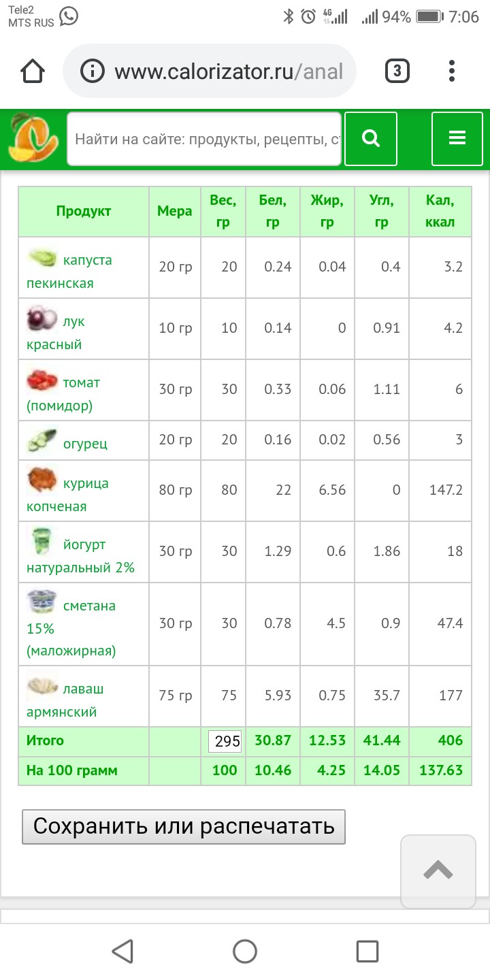This screenshot has width=490, height=980.
Task: Open the курица копченая product link
Action: [x=67, y=495]
